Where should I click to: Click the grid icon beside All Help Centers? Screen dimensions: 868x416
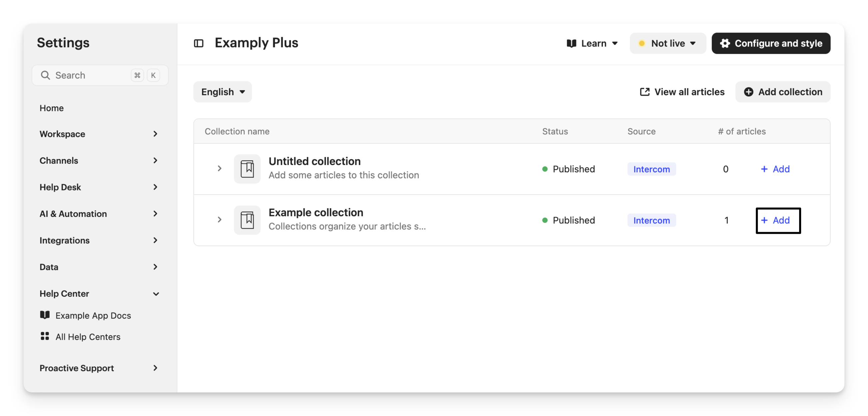point(45,336)
